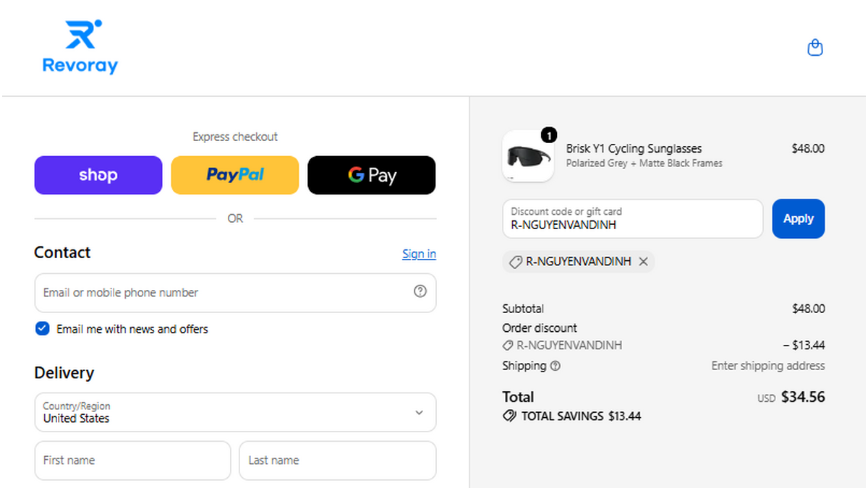Remove the R-NGUYENVANDINH discount code tag

(643, 262)
